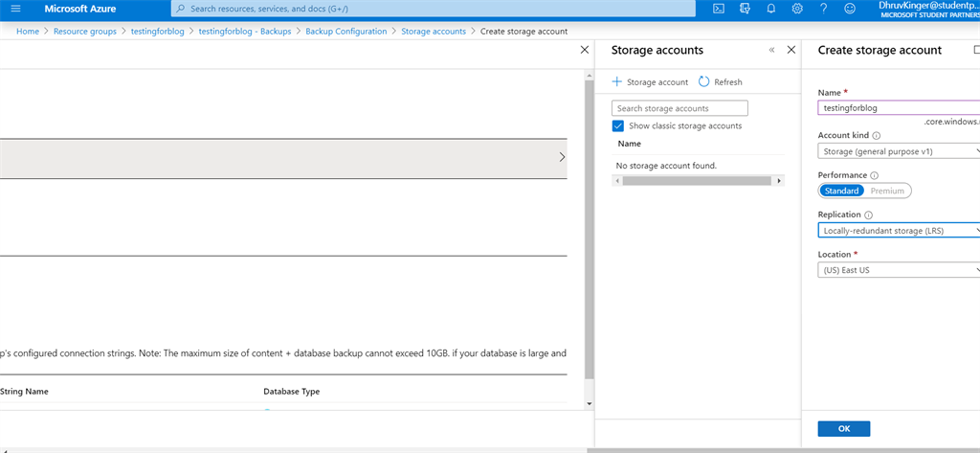Go to Resource groups breadcrumb

click(85, 32)
